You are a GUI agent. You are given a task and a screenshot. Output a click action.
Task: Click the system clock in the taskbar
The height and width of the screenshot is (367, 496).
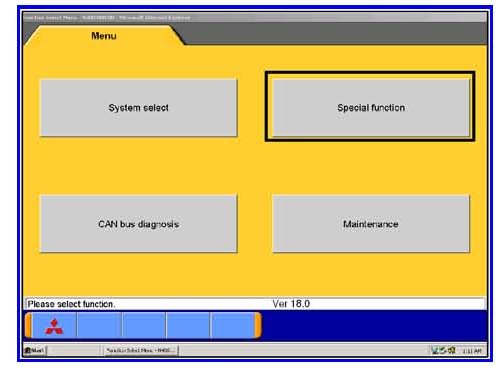472,351
